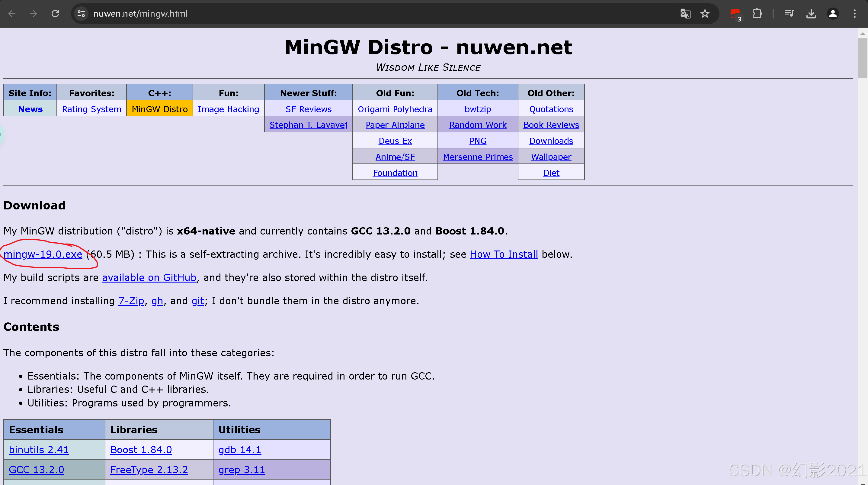Open the Book Reviews link
This screenshot has width=868, height=485.
click(551, 125)
